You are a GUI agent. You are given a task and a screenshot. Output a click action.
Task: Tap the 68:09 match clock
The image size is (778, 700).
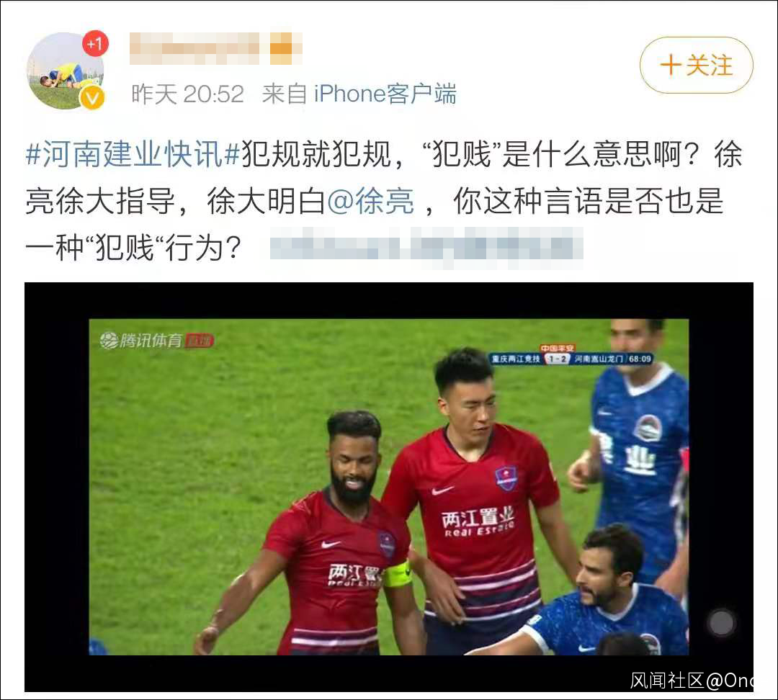click(640, 359)
